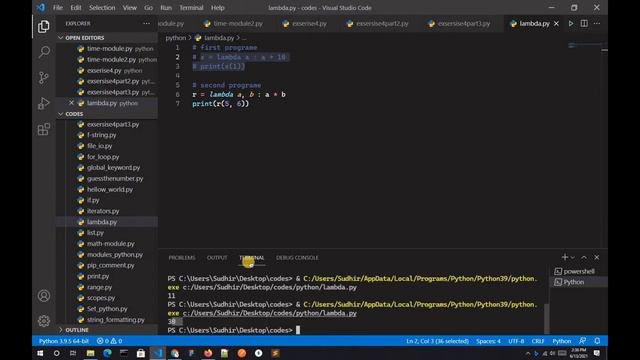640x360 pixels.
Task: Change Python language mode in status bar
Action: click(x=562, y=341)
